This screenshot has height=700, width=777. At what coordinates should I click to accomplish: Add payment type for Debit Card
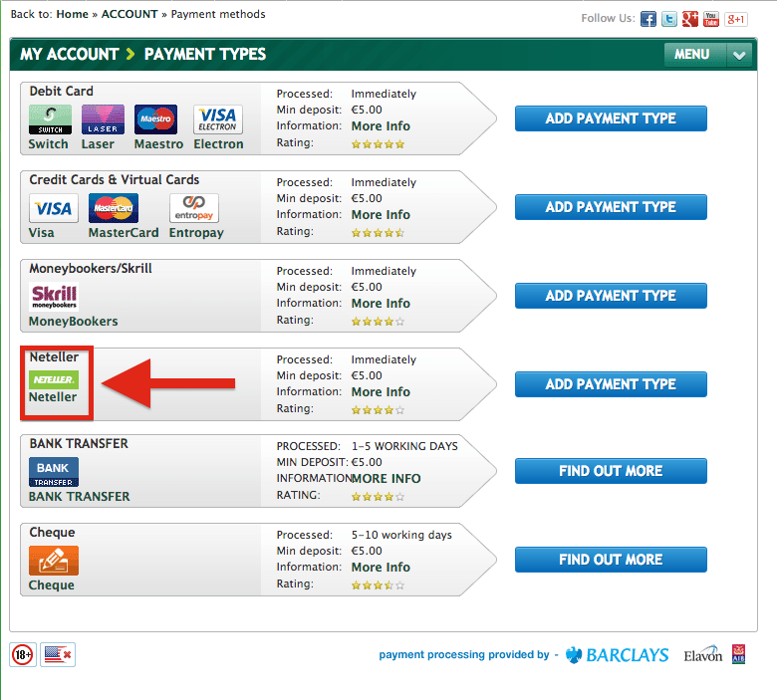[611, 118]
